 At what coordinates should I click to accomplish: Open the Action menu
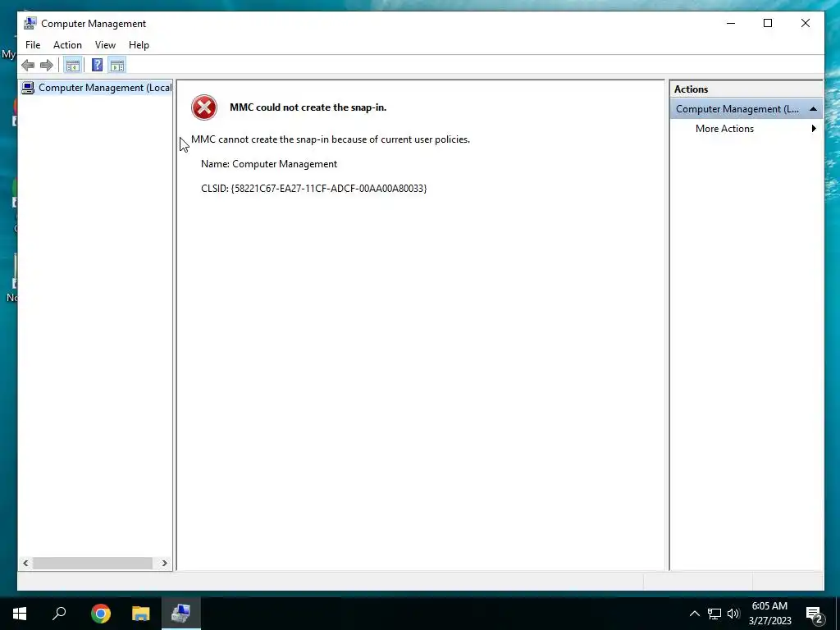pyautogui.click(x=67, y=45)
